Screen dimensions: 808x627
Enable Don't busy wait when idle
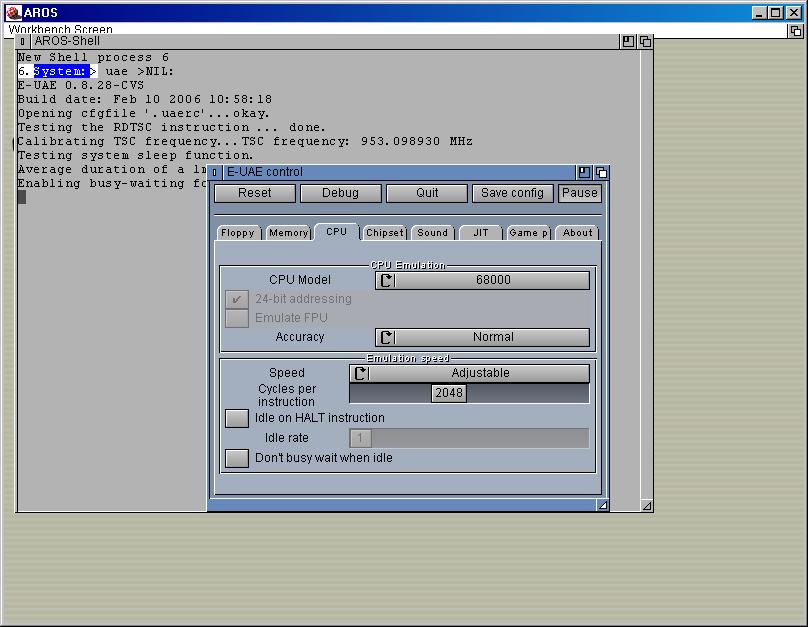pyautogui.click(x=237, y=458)
